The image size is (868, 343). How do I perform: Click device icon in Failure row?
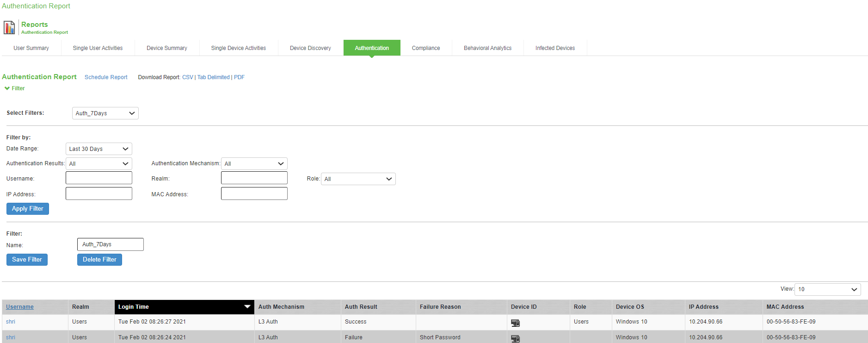click(x=515, y=338)
